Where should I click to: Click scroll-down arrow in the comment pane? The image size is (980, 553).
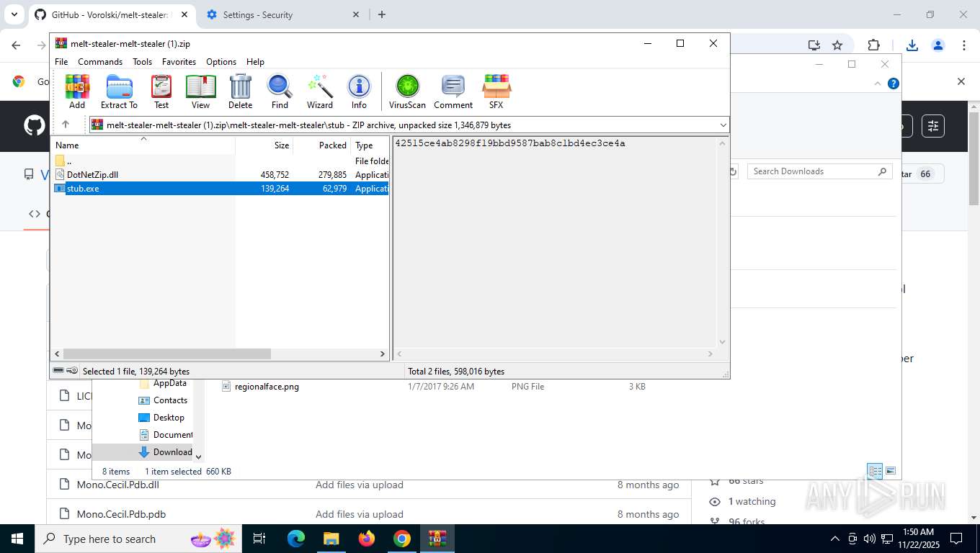click(722, 342)
